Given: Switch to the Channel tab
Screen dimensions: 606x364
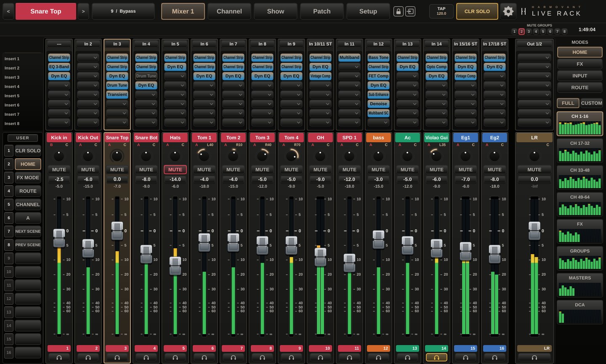Looking at the screenshot, I should (x=229, y=11).
